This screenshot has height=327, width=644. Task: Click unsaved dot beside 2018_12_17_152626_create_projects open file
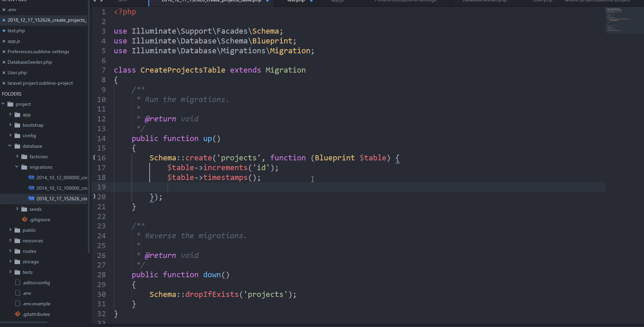[x=4, y=20]
